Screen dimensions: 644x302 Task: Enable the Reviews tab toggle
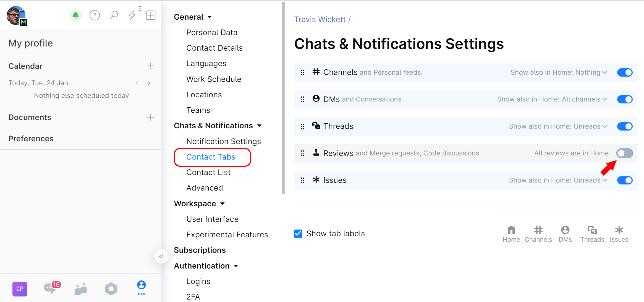(x=625, y=153)
